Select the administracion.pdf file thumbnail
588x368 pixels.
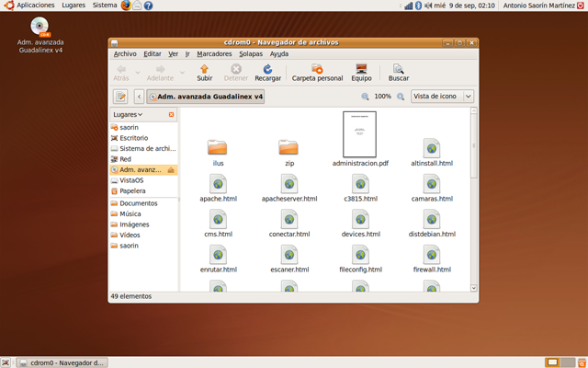click(x=360, y=133)
